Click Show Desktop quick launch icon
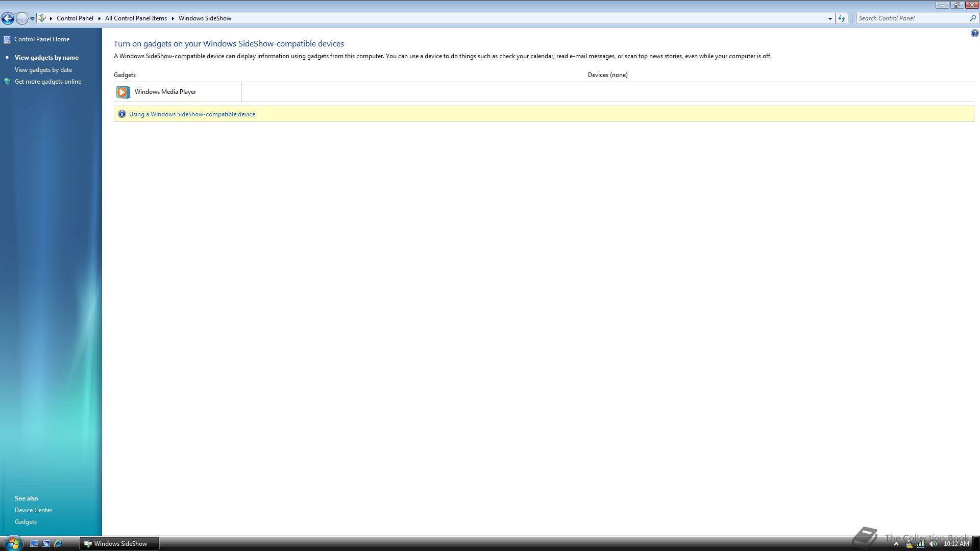Viewport: 980px width, 551px height. [34, 543]
